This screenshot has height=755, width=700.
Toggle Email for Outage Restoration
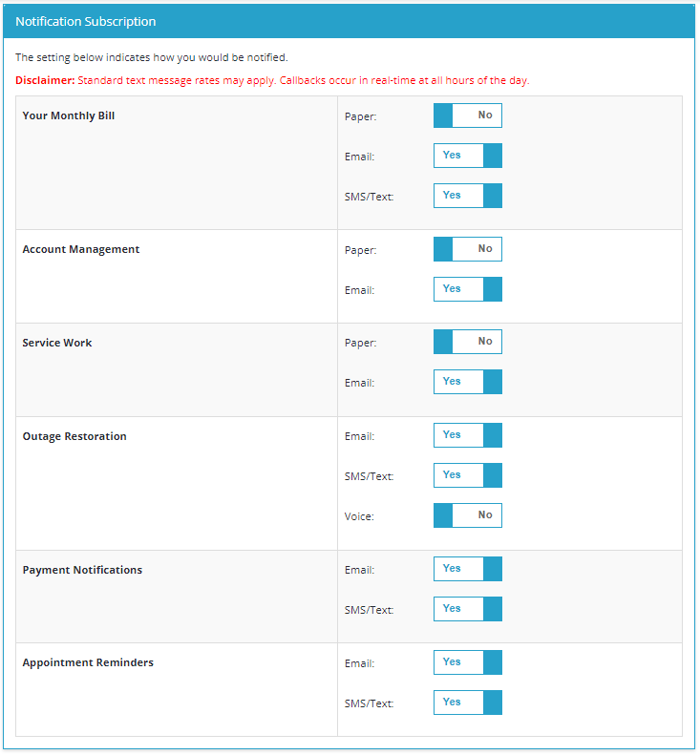[467, 435]
